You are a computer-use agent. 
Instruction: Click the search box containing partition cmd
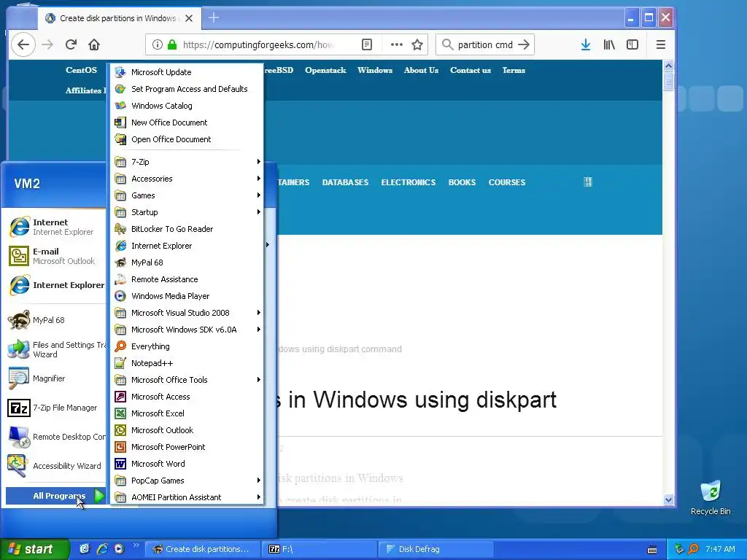485,44
